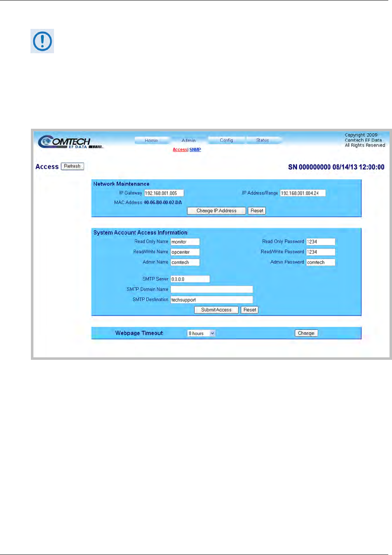Click the Refresh button next to Access
The height and width of the screenshot is (555, 392).
[x=73, y=166]
